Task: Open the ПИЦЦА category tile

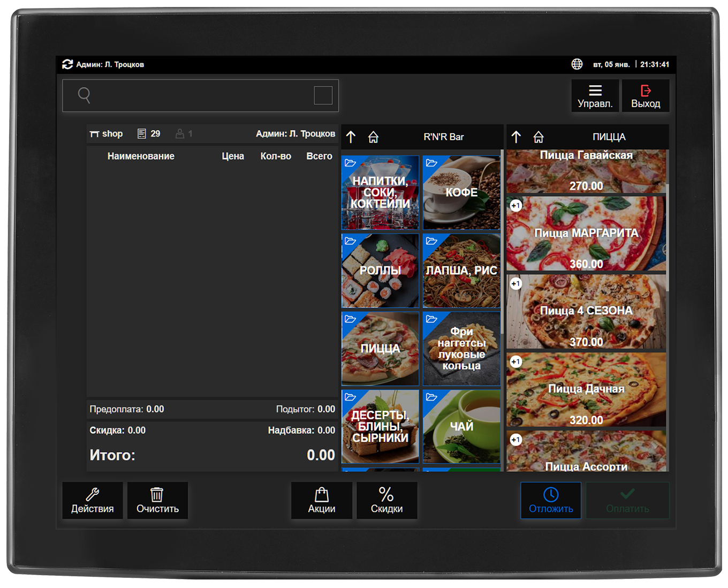Action: [x=380, y=349]
